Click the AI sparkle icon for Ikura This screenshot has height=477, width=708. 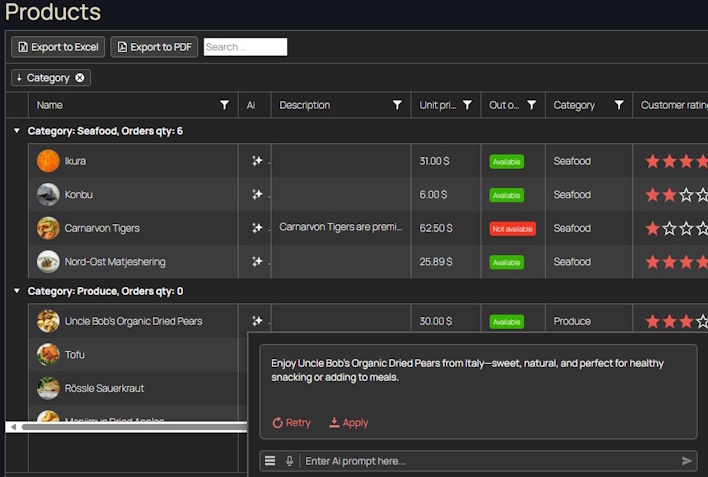(x=257, y=161)
